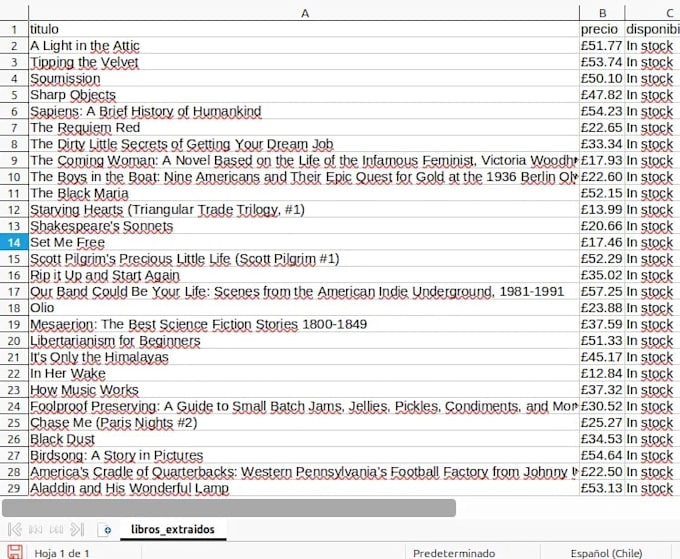Select the 'titulo' header cell

(304, 29)
